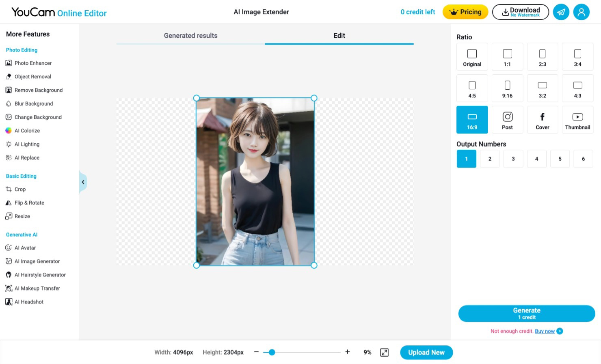
Task: Click the Buy now link
Action: pos(545,332)
